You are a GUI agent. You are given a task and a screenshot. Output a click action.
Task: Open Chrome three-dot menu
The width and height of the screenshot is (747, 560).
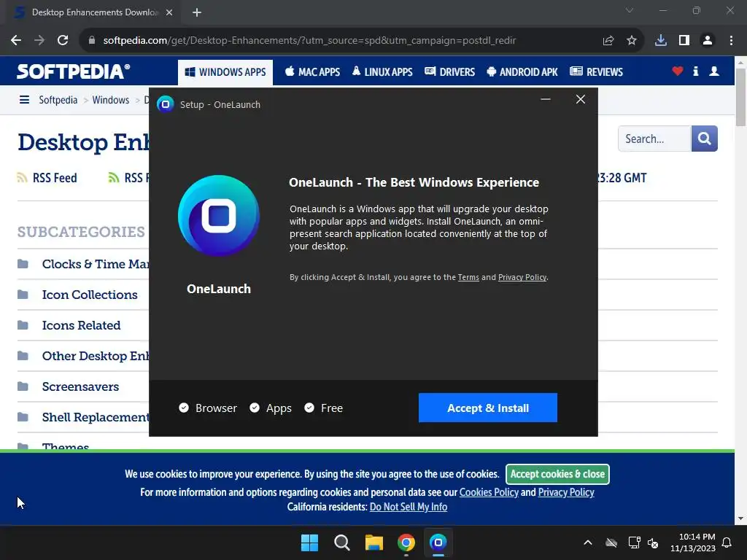pyautogui.click(x=731, y=41)
